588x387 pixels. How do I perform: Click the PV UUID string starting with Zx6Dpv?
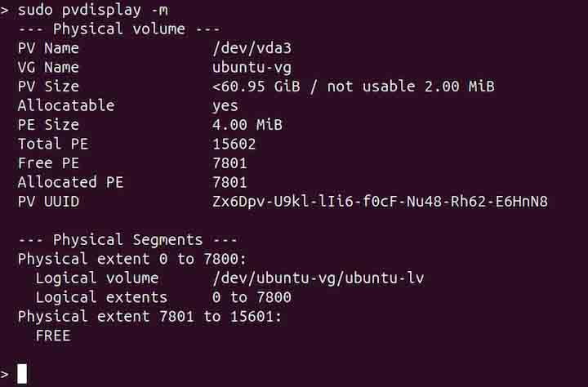(x=380, y=202)
